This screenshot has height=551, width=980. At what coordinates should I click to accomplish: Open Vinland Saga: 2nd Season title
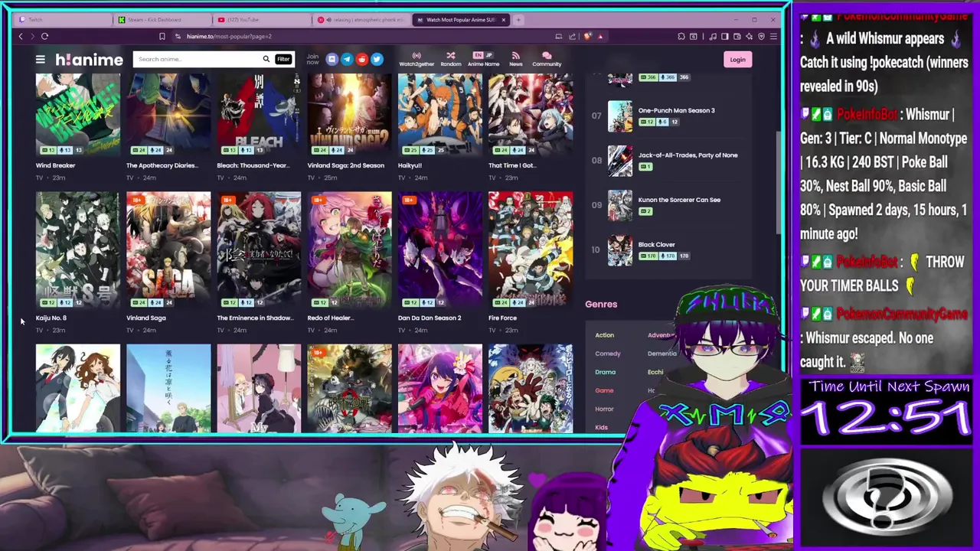345,165
